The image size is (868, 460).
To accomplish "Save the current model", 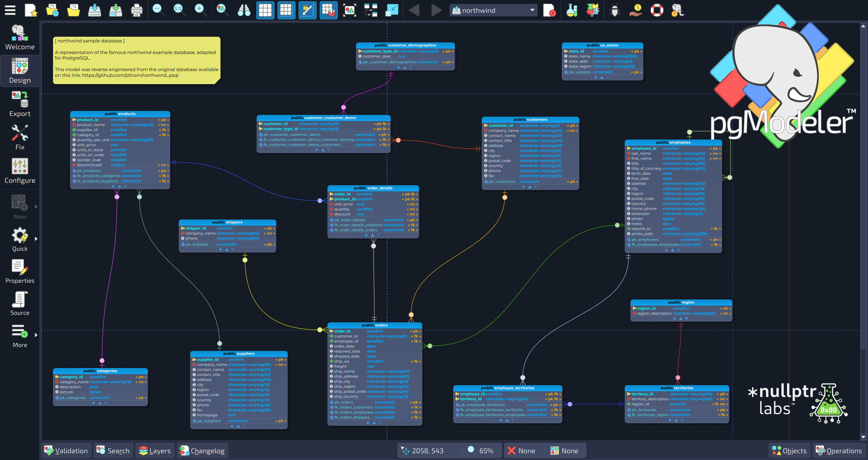I will point(94,10).
